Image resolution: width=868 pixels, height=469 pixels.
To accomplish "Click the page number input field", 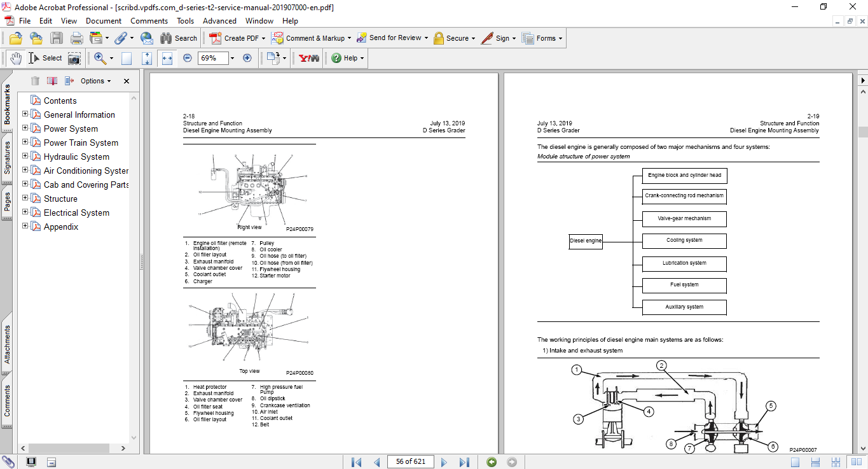I will 411,462.
